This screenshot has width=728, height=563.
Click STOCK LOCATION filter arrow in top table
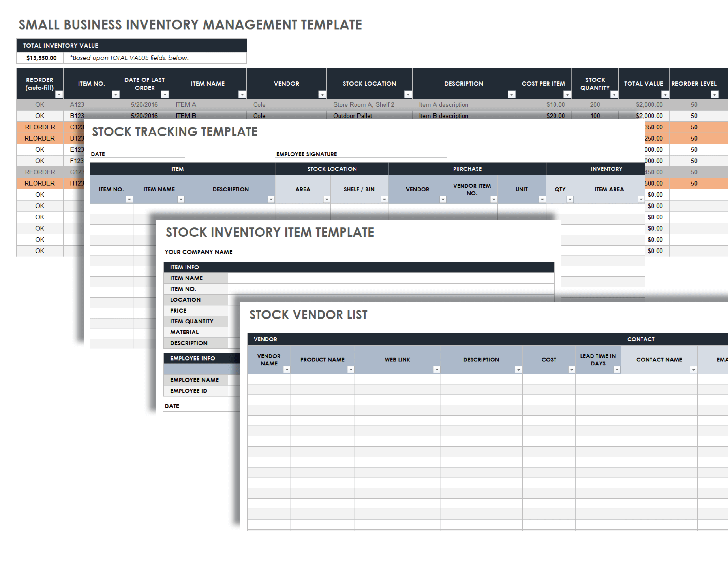pos(408,95)
